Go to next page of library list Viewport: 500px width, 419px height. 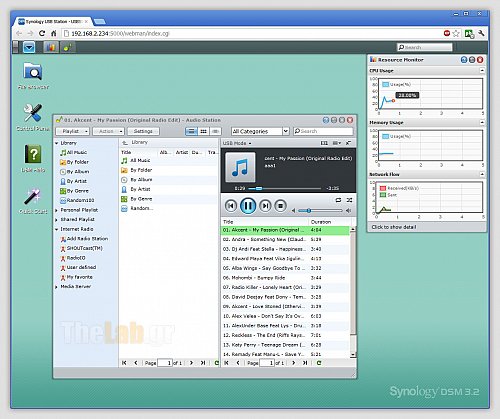coord(191,363)
